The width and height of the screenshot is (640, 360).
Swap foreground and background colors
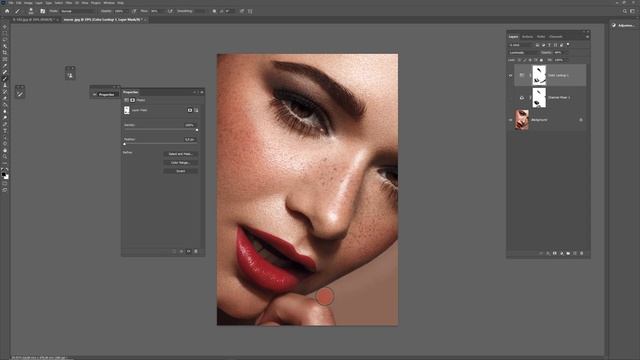[7, 169]
